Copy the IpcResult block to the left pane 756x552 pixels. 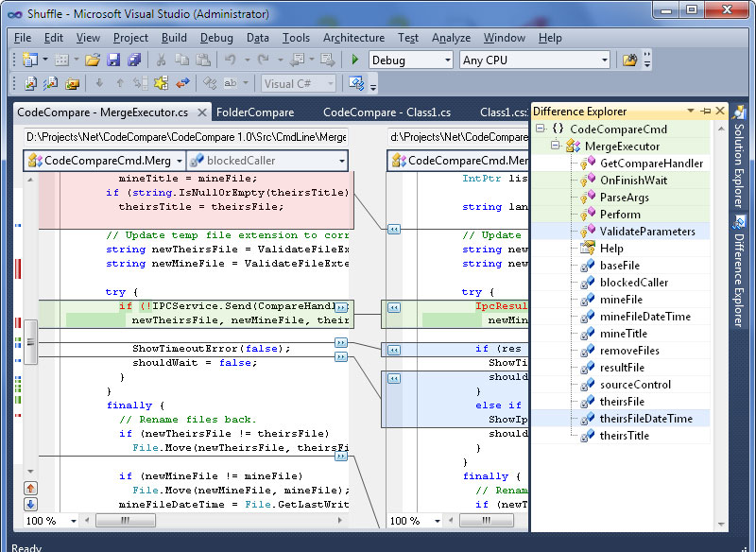pos(394,307)
